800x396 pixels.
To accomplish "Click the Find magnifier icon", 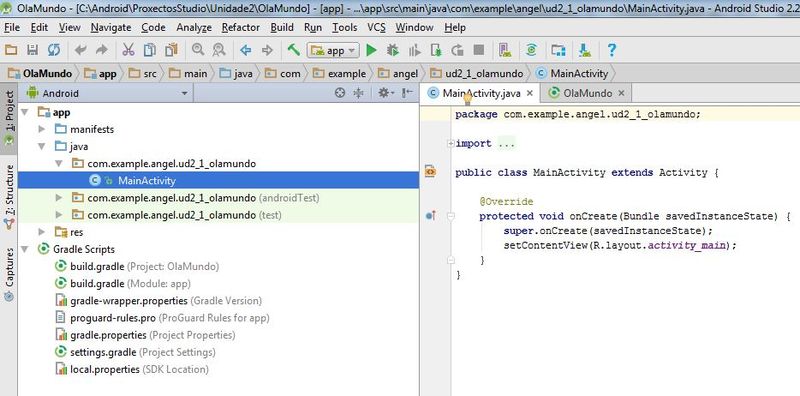I will pos(197,50).
